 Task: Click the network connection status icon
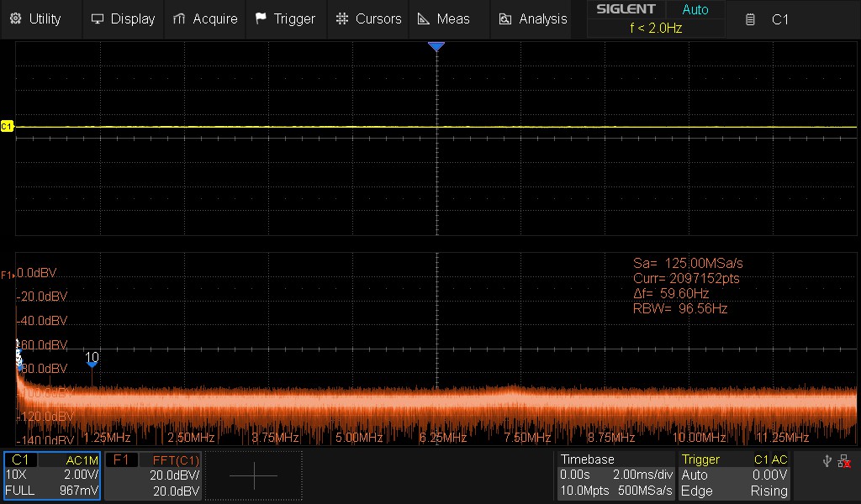(844, 461)
